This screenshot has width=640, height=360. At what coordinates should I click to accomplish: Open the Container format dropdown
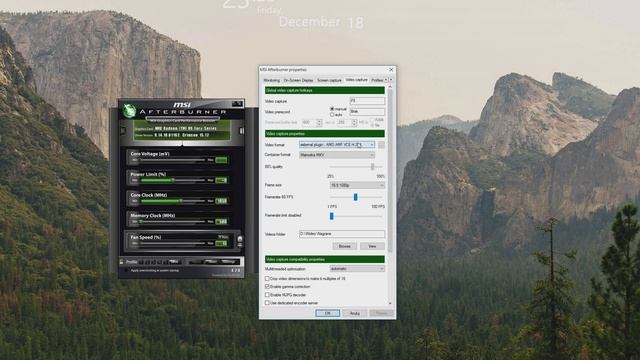[337, 155]
